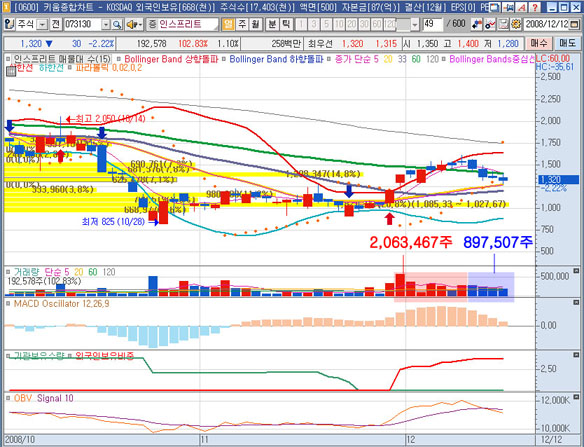The image size is (584, 447).
Task: Switch to weekly 주 chart period
Action: [242, 25]
